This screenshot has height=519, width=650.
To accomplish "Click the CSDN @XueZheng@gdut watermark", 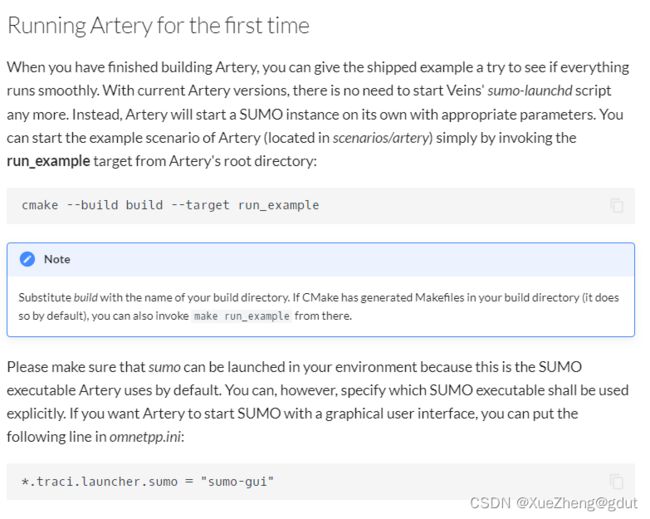I will coord(553,503).
